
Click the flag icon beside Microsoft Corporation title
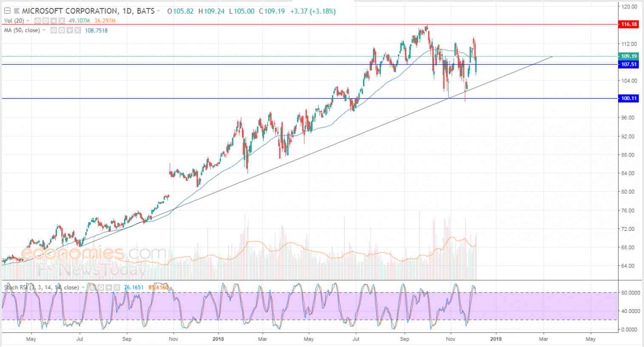point(17,11)
